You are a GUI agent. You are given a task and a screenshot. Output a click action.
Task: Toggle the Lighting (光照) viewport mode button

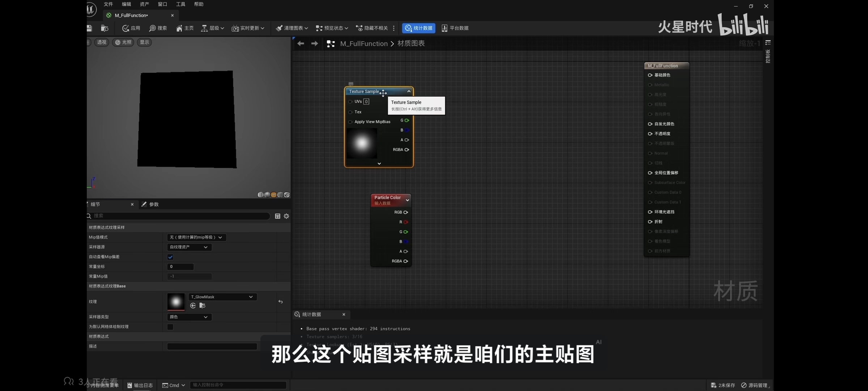(123, 42)
